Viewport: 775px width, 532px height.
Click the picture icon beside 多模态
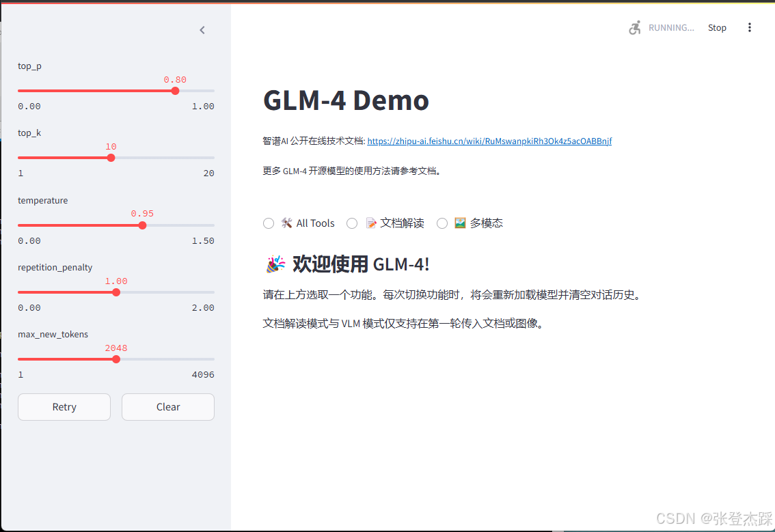click(459, 223)
